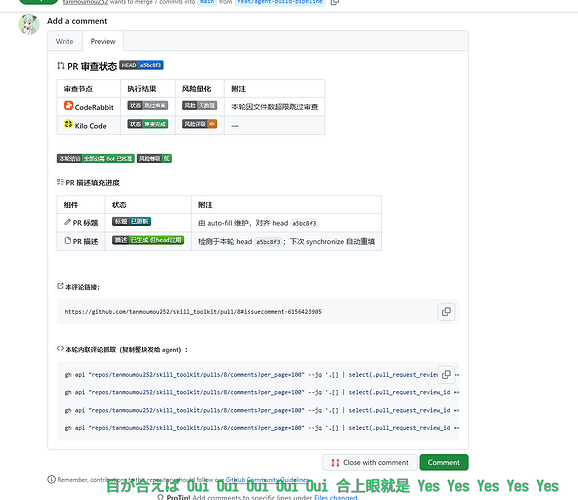Switch to the Write tab
Image resolution: width=578 pixels, height=500 pixels.
coord(65,41)
